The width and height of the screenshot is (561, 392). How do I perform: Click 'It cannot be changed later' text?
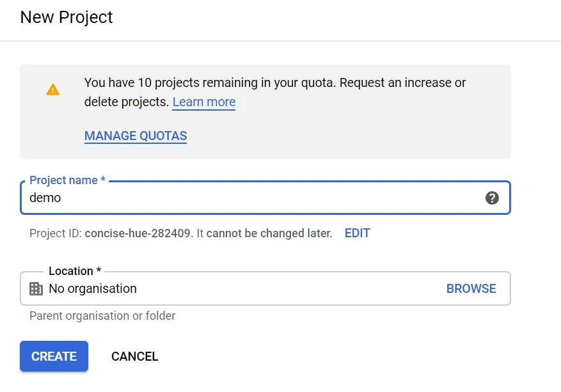click(x=264, y=233)
